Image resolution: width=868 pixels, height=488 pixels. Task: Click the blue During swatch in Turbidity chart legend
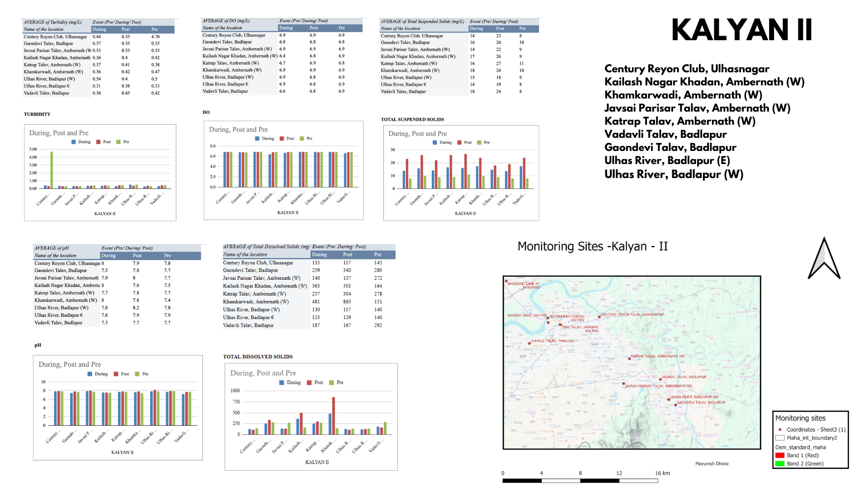[74, 142]
